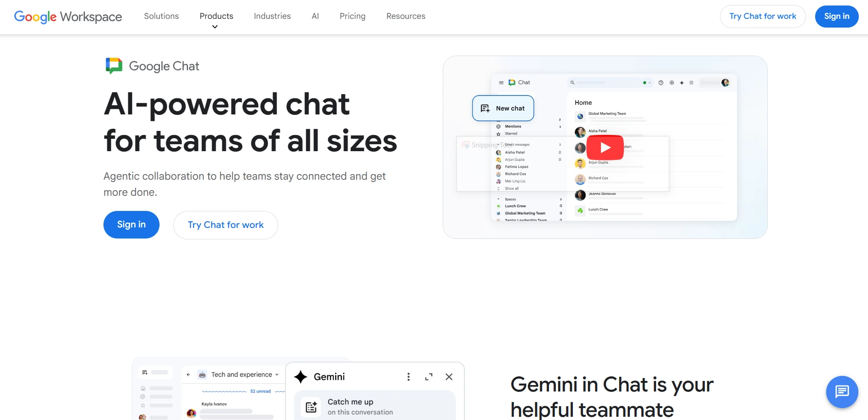Viewport: 868px width, 420px height.
Task: Open the Google apps grid icon
Action: pos(691,83)
